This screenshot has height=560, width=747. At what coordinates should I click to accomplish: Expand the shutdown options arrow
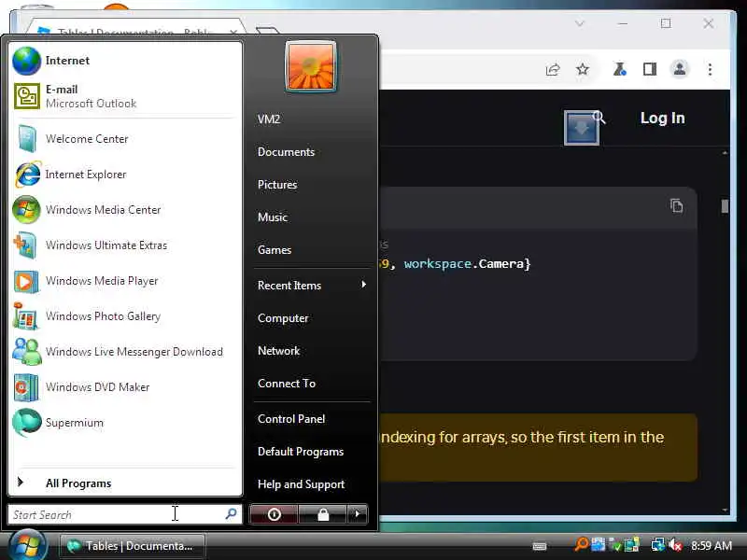tap(358, 514)
